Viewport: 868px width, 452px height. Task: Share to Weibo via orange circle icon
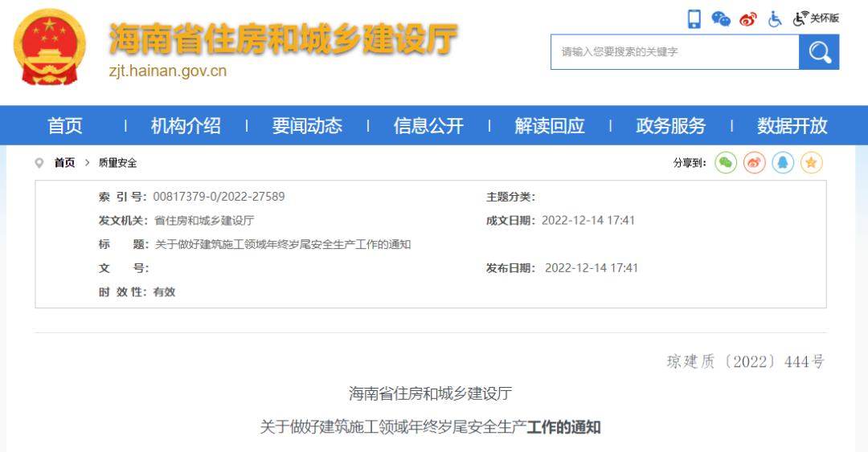pos(755,163)
